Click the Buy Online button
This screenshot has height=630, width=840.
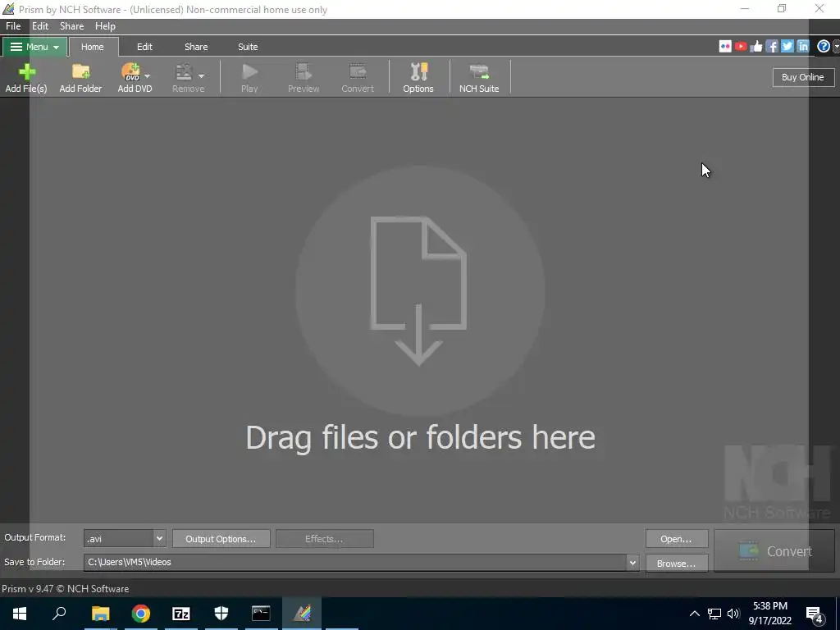click(802, 77)
